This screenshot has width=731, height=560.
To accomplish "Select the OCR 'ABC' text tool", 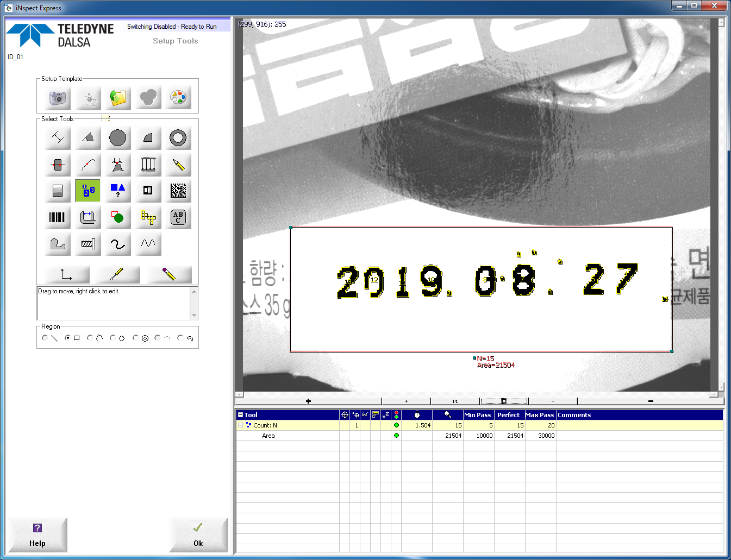I will pyautogui.click(x=178, y=217).
